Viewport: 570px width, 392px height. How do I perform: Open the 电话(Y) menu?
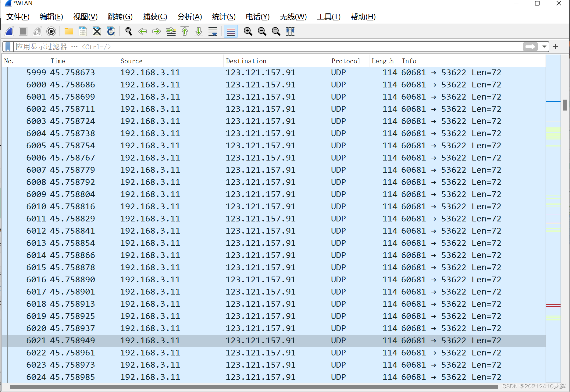point(258,17)
